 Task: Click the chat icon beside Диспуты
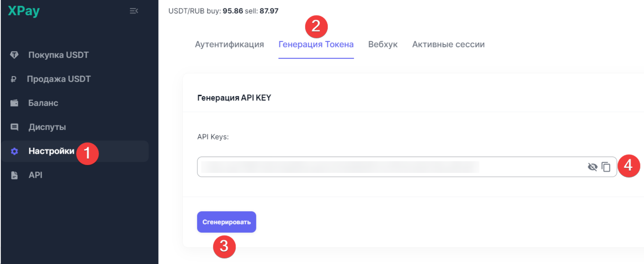[x=14, y=127]
